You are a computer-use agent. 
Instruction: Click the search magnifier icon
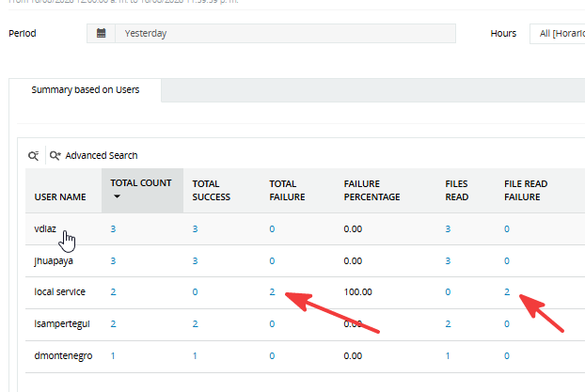[x=34, y=155]
